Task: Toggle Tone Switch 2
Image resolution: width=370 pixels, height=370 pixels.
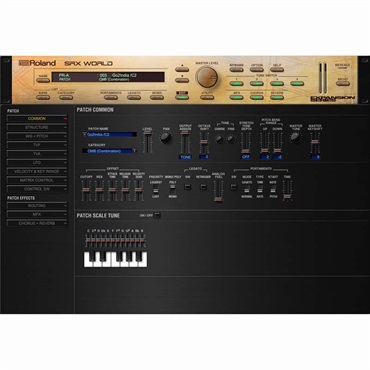Action: point(257,83)
